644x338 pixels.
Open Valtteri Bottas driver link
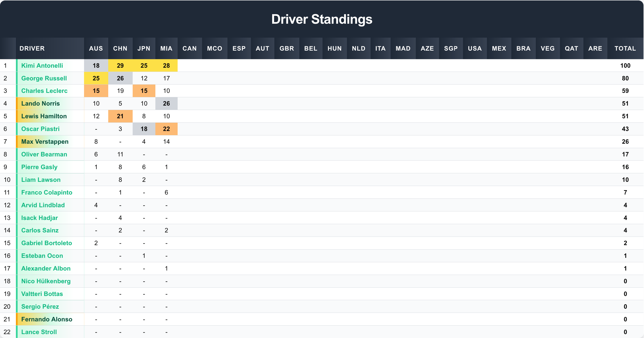click(42, 294)
